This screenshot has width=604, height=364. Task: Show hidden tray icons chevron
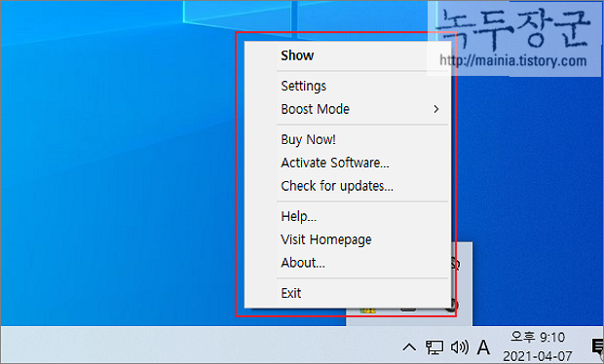409,347
